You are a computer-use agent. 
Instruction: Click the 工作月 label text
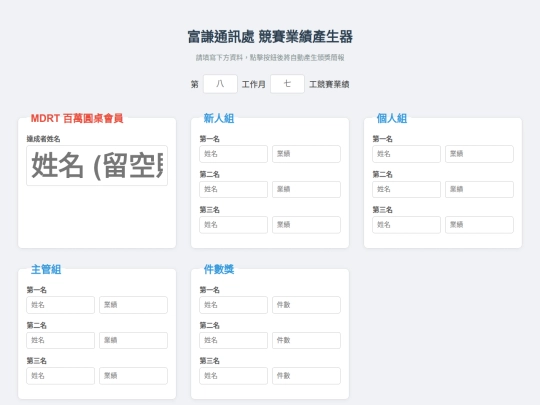click(x=254, y=84)
